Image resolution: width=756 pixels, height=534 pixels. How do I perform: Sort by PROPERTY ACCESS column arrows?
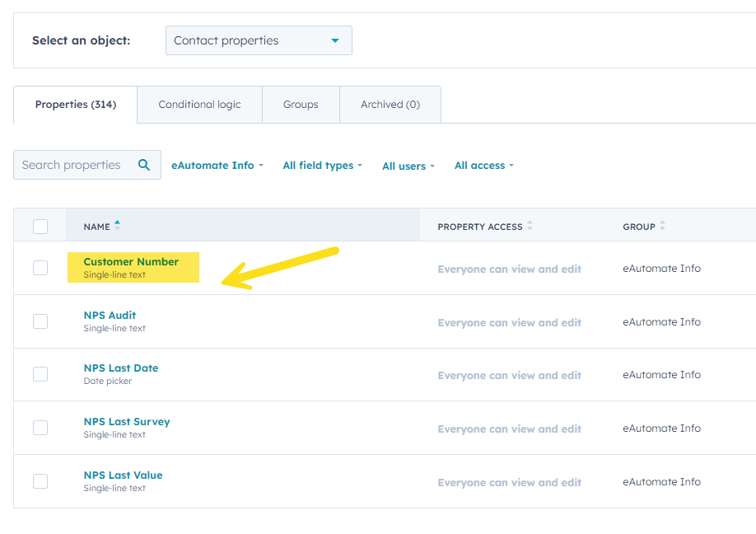click(530, 225)
